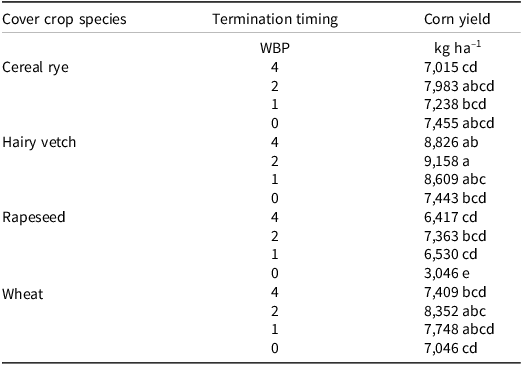Click the 8,352 abc yield value
Image resolution: width=523 pixels, height=365 pixels.
point(455,311)
